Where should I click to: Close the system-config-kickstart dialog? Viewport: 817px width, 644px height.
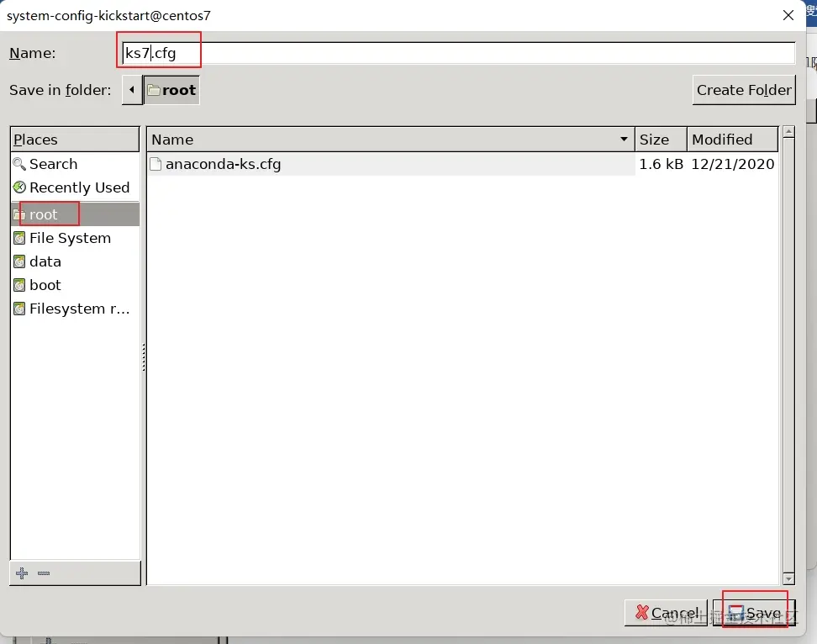click(788, 15)
